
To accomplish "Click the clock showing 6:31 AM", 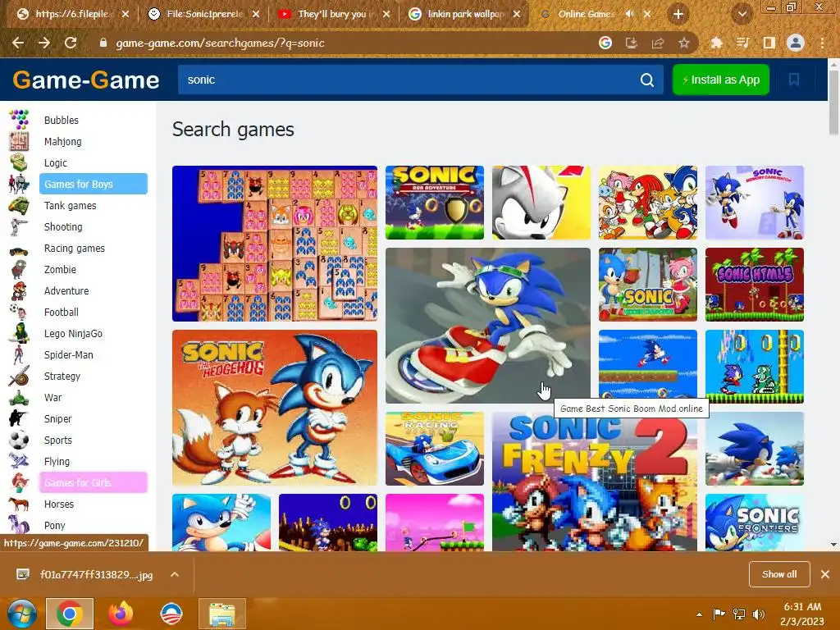I will (802, 606).
